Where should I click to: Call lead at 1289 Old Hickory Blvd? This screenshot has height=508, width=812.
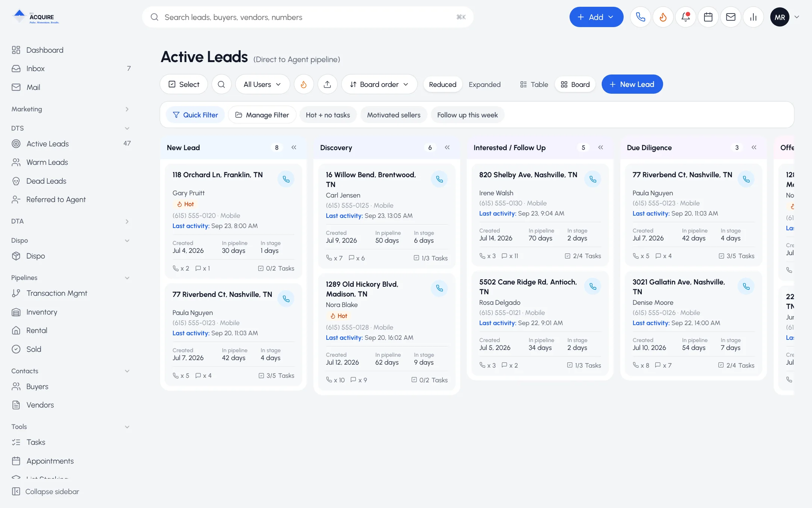tap(439, 288)
